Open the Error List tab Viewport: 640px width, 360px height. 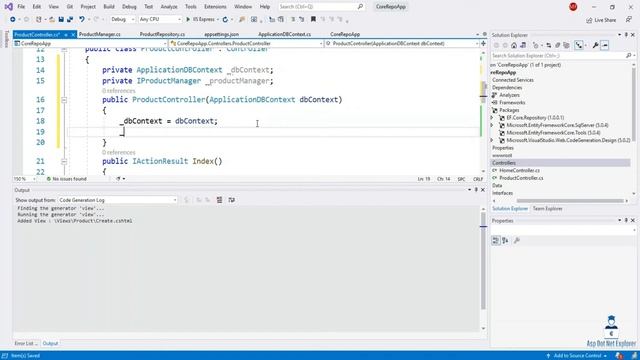coord(25,343)
